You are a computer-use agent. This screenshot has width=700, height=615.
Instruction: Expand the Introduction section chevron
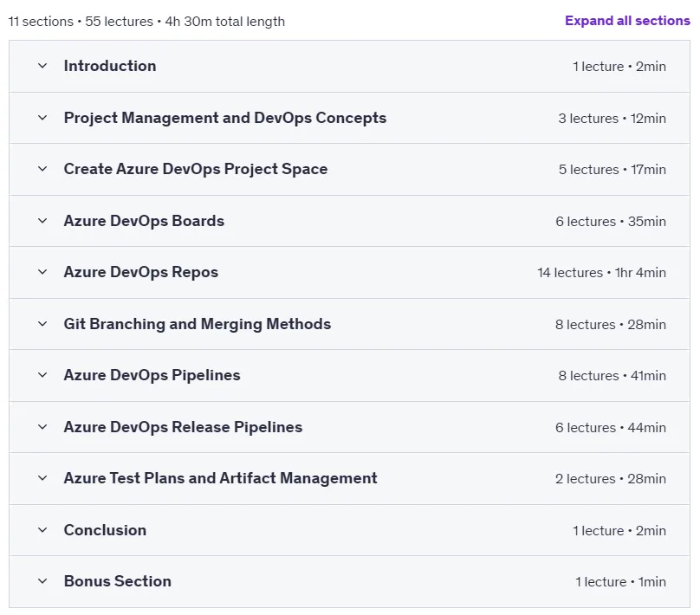(x=42, y=66)
